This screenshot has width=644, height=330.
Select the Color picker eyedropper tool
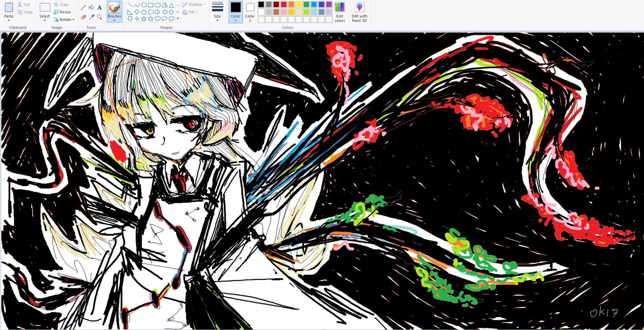click(x=92, y=17)
